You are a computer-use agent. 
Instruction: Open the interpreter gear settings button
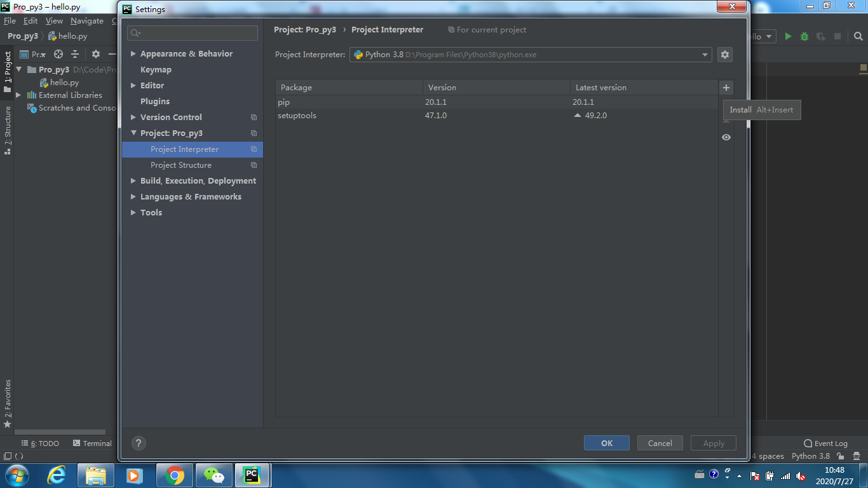725,55
